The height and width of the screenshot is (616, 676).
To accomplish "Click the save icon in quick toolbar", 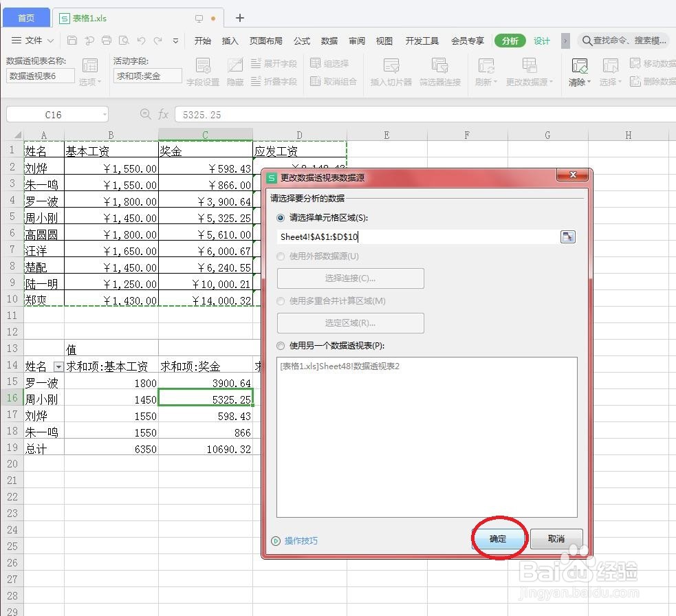I will pyautogui.click(x=72, y=41).
